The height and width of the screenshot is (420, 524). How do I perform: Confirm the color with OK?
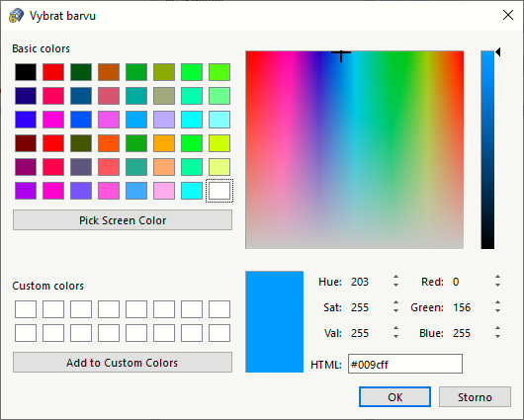395,397
